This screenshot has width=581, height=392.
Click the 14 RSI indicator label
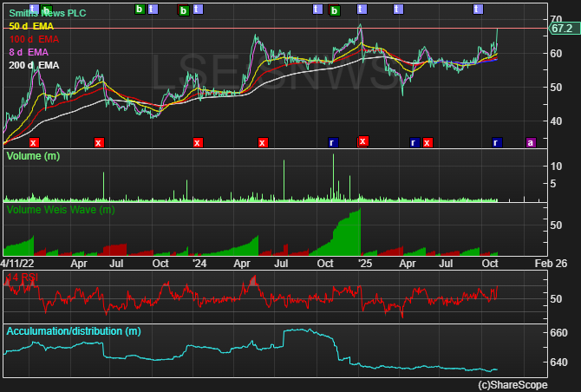(x=23, y=278)
